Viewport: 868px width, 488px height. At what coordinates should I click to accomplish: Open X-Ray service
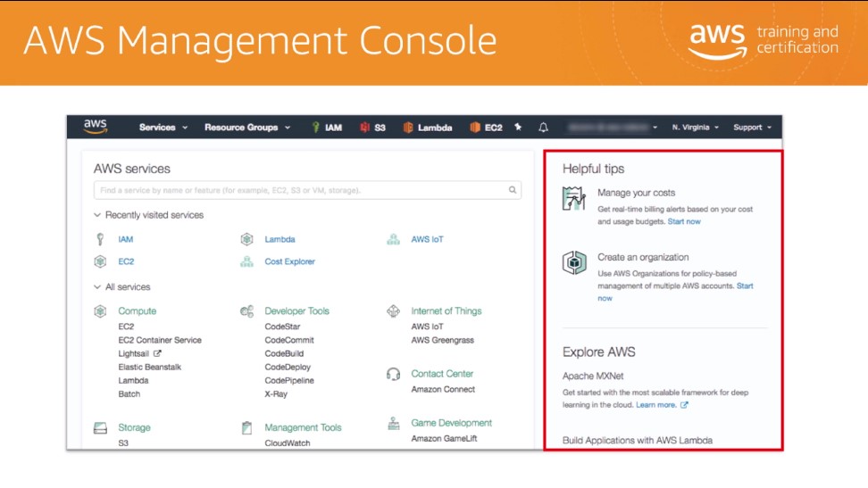[x=276, y=394]
